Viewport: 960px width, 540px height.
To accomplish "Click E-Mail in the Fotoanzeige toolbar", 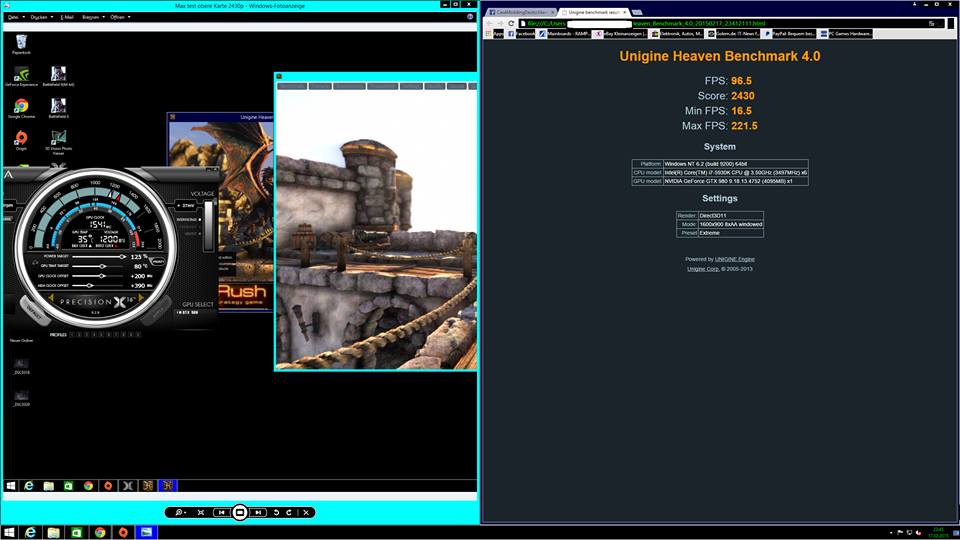I will coord(67,17).
